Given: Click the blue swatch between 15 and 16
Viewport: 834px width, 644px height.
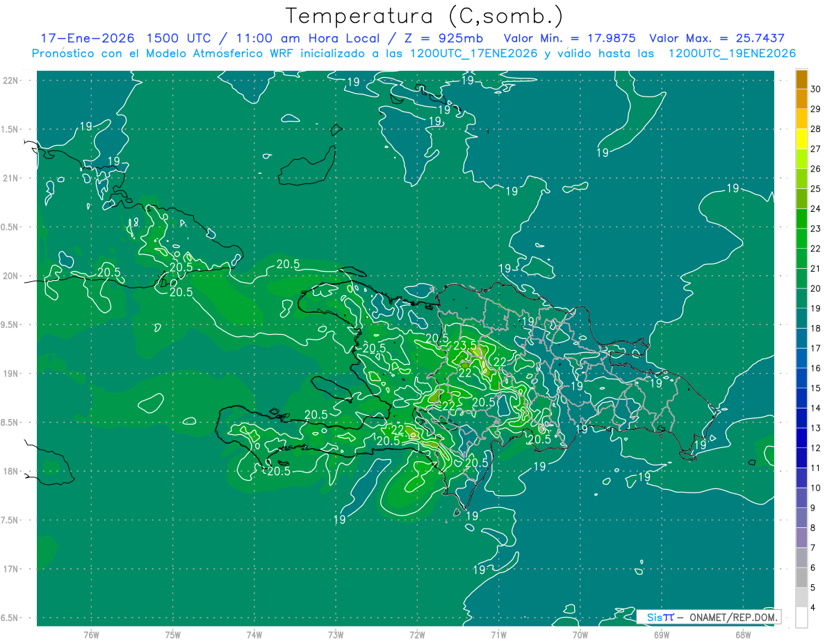Looking at the screenshot, I should click(x=801, y=377).
